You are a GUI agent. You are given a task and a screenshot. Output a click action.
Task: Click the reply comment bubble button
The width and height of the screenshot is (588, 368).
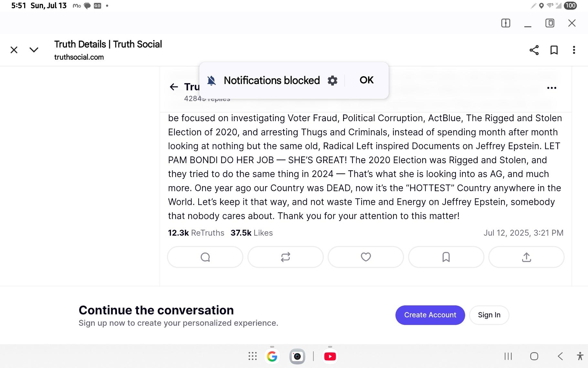[205, 257]
